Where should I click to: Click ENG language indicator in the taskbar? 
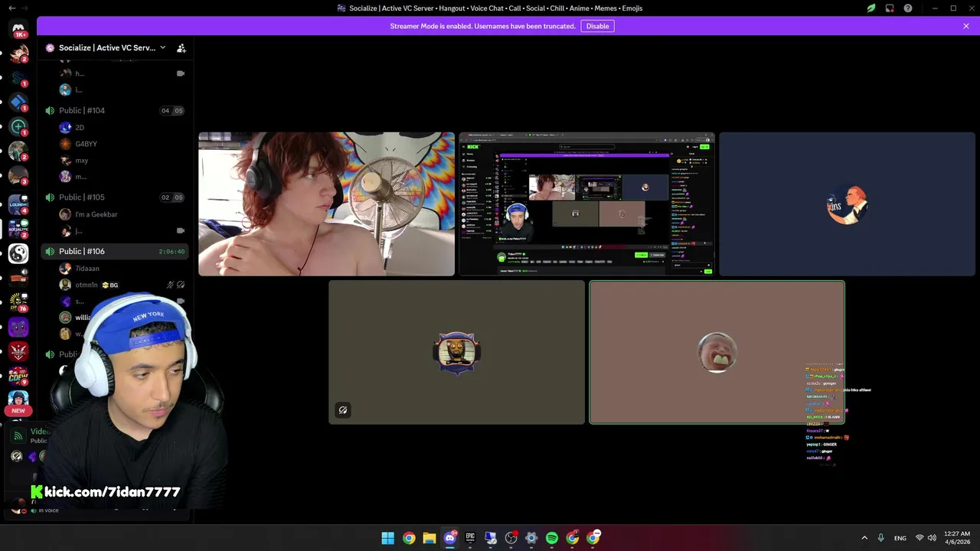[900, 538]
